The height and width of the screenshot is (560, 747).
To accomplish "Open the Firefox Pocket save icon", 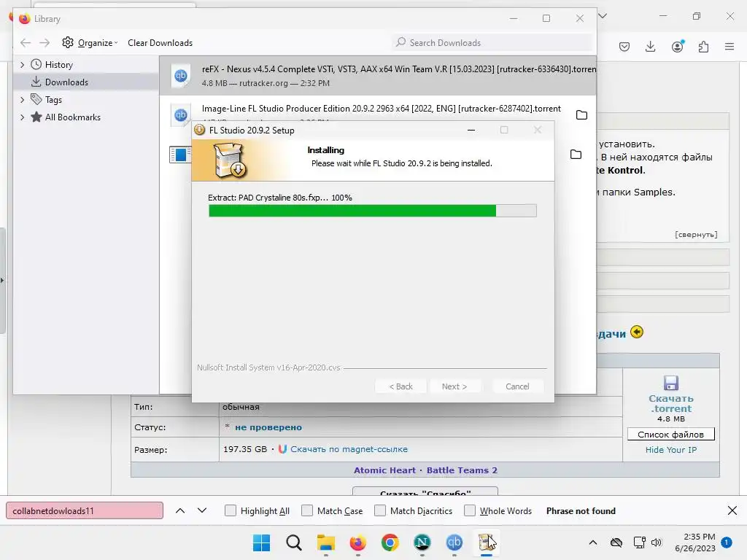I will tap(624, 47).
